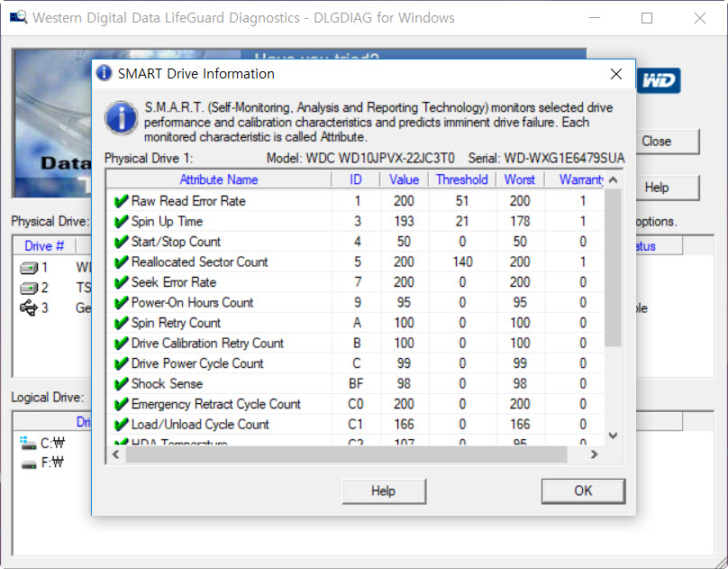728x569 pixels.
Task: Click Drive # column header in main window
Action: [44, 245]
